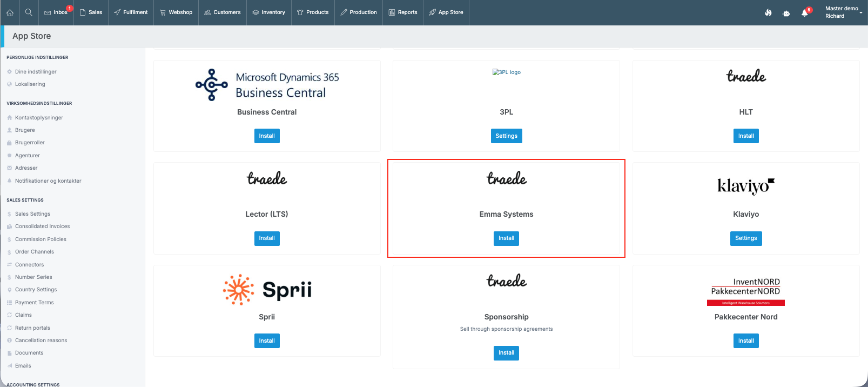Screen dimensions: 868x387
Task: Click the App Store page heading
Action: pos(32,36)
